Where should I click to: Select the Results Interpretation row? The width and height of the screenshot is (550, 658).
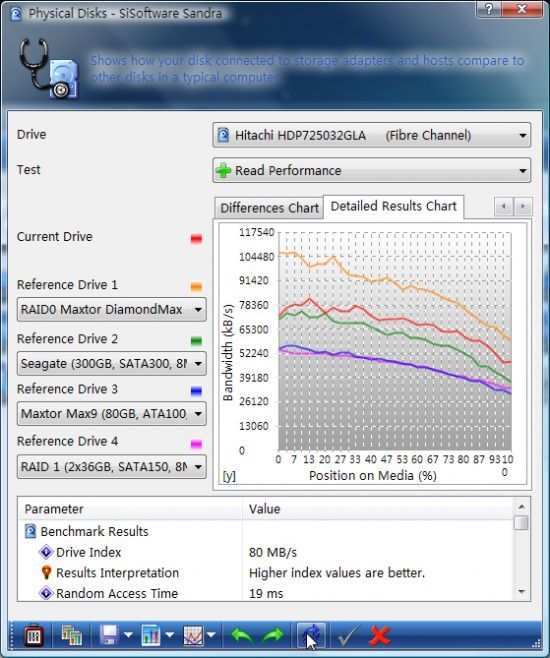[x=266, y=573]
